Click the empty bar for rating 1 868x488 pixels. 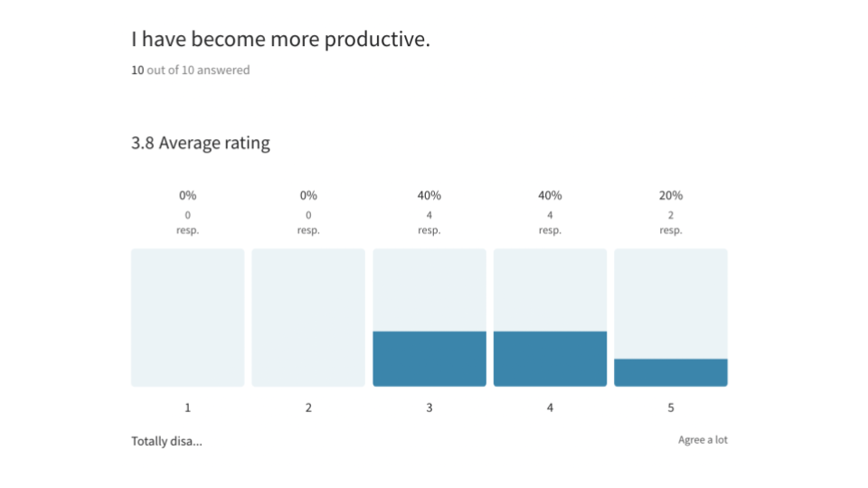(x=188, y=317)
